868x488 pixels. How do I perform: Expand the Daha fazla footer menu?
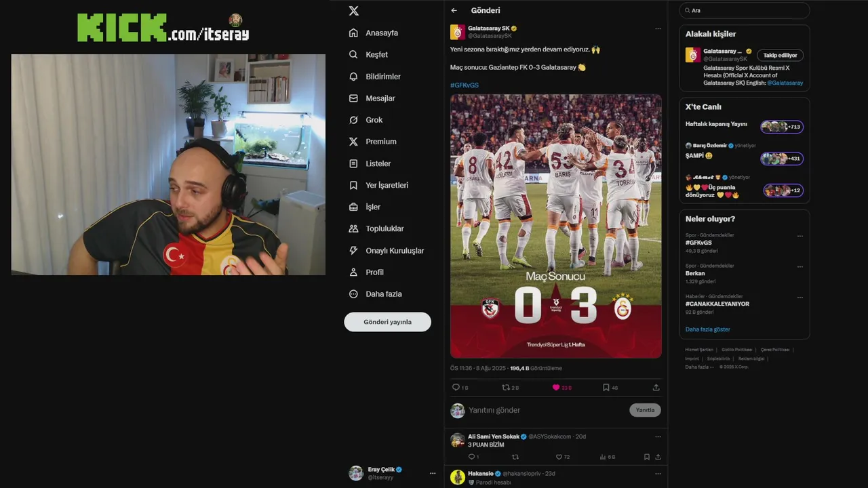[x=699, y=367]
